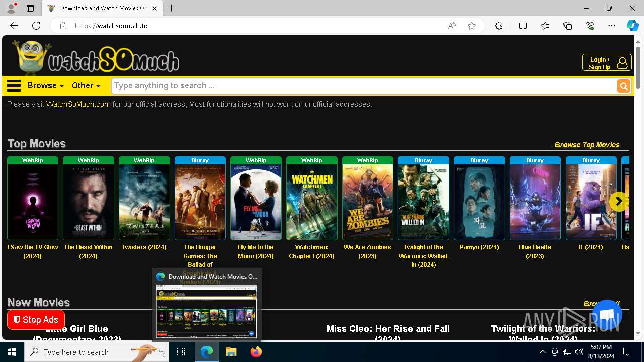644x362 pixels.
Task: Add this page to favorites
Action: (x=472, y=26)
